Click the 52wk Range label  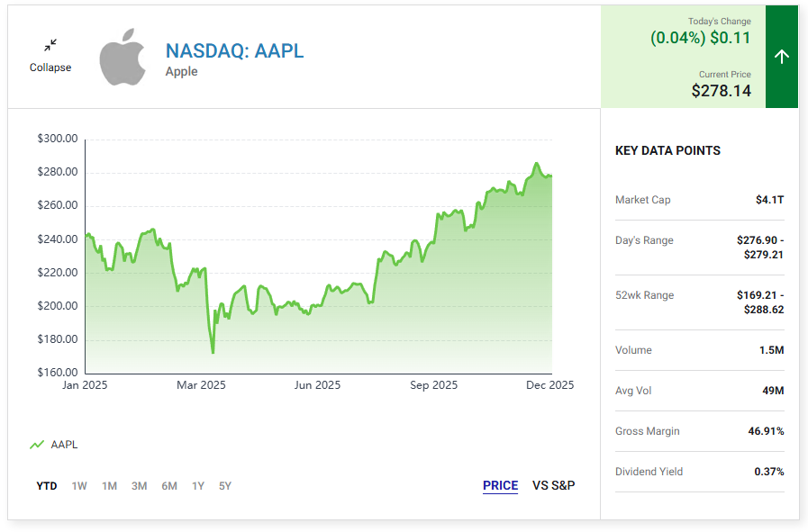point(645,295)
